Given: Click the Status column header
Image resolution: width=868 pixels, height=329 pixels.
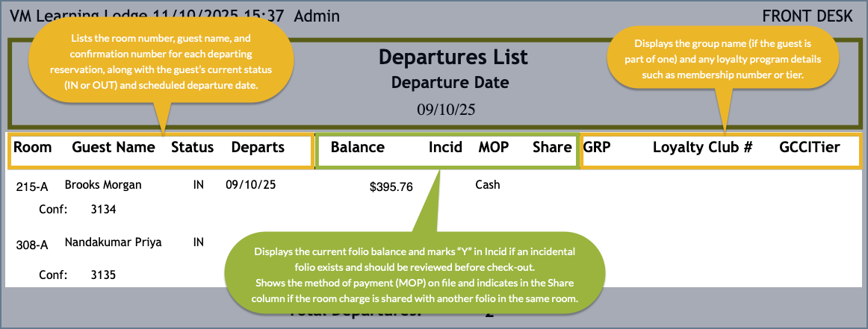Looking at the screenshot, I should click(192, 148).
